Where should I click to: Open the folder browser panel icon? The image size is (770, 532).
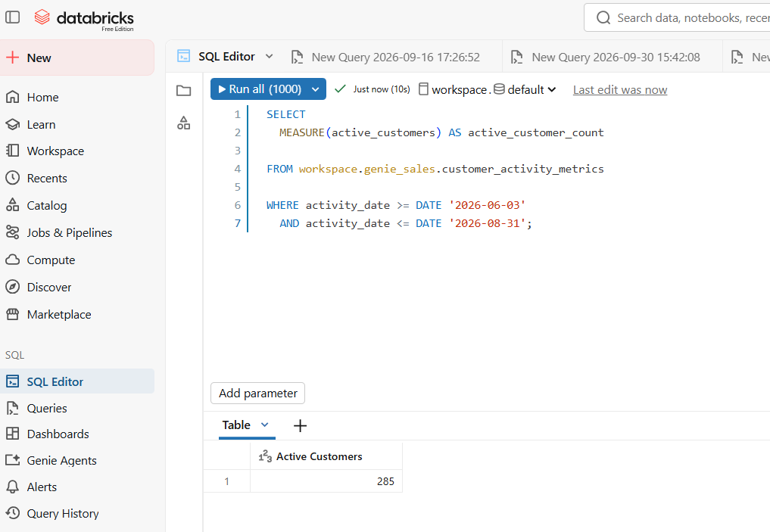[184, 90]
